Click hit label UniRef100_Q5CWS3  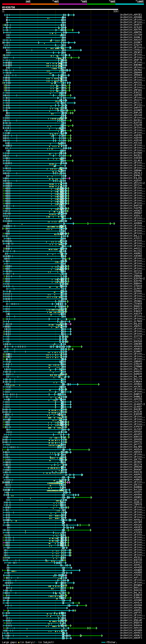(131, 52)
